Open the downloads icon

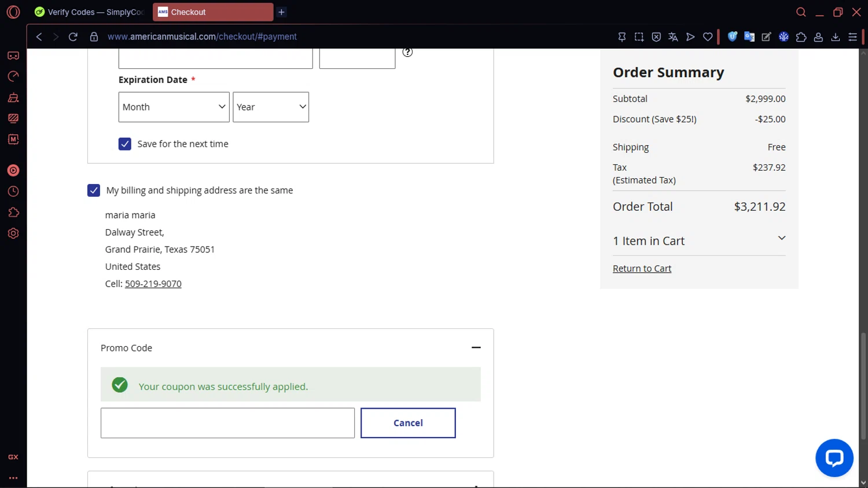pos(836,36)
